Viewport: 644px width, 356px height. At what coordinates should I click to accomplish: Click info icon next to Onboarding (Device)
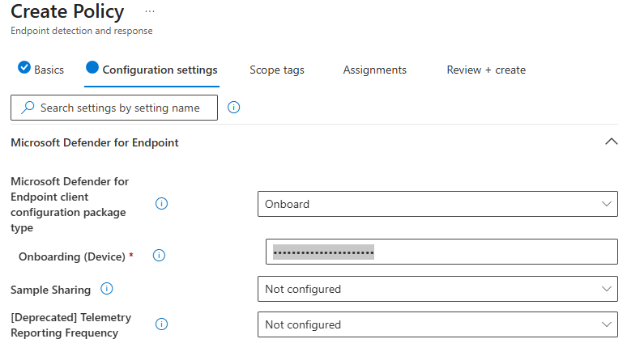coord(159,256)
